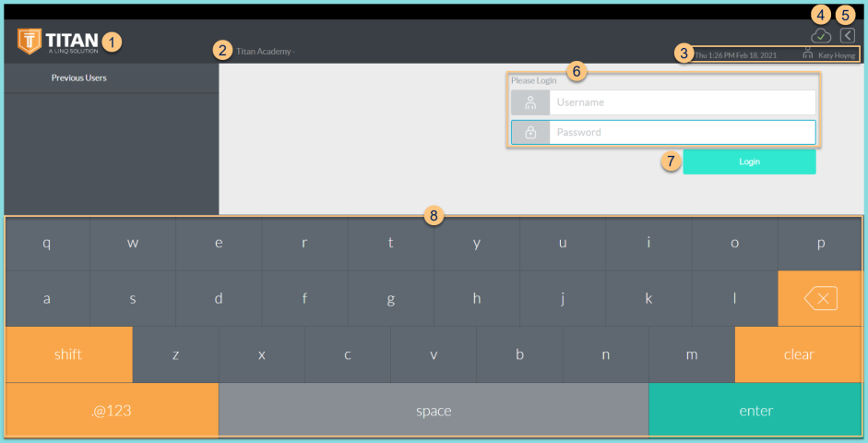Click the teal Login button
Viewport: 868px width, 443px height.
tap(749, 162)
